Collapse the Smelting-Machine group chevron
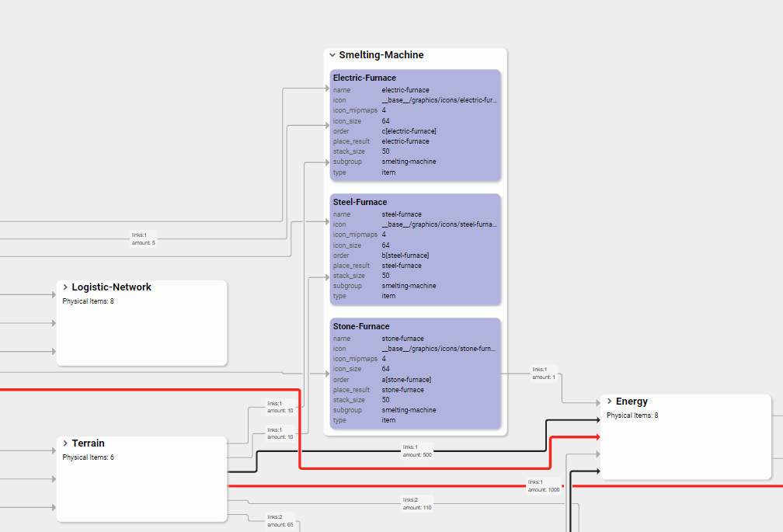The image size is (783, 532). (x=332, y=56)
